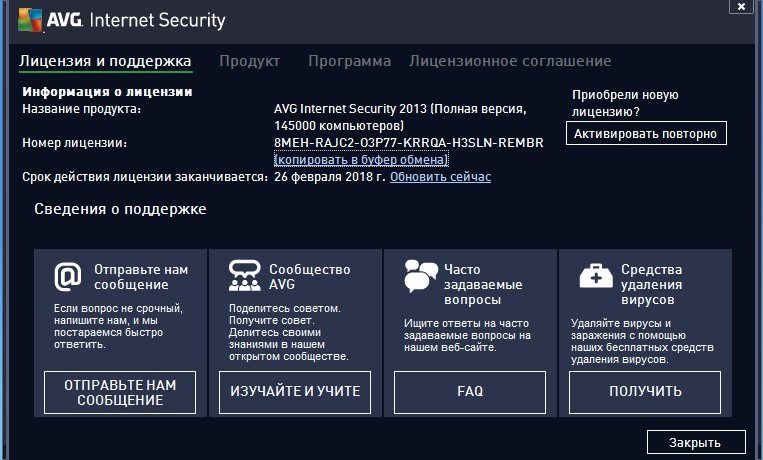The image size is (763, 460).
Task: Open the Программа tab
Action: tap(349, 61)
